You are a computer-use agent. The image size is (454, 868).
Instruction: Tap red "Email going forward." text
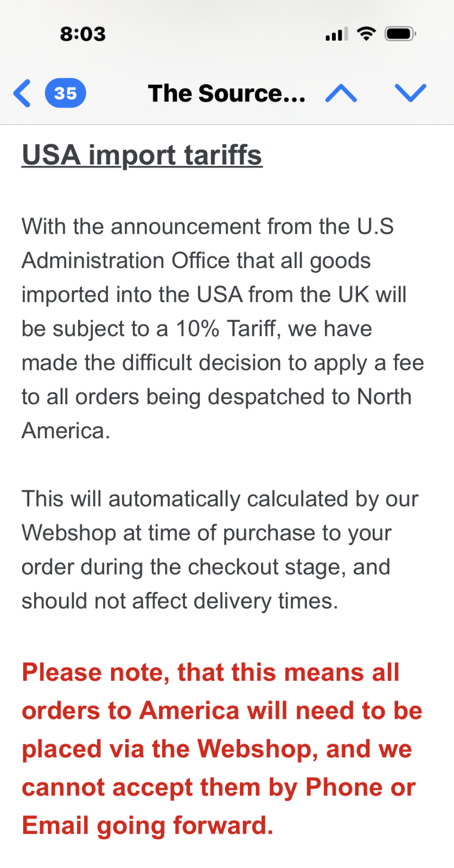(x=148, y=826)
